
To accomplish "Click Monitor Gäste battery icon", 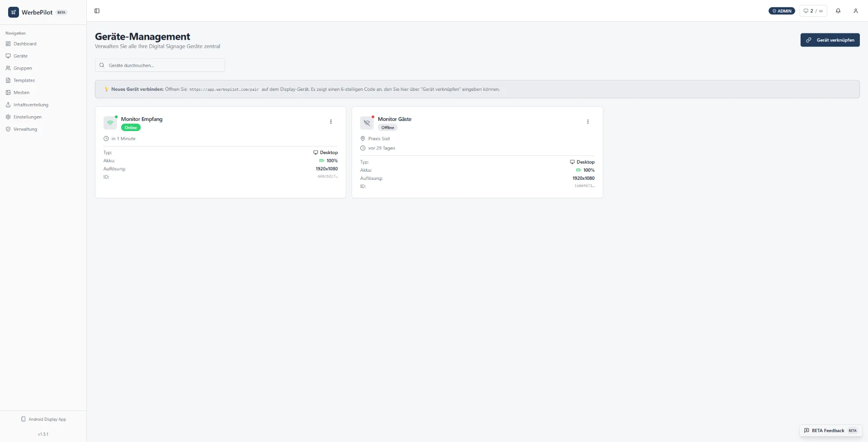I will pos(578,170).
